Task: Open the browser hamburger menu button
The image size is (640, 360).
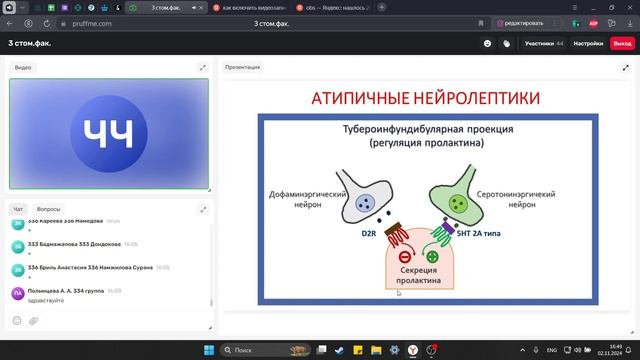Action: 574,8
